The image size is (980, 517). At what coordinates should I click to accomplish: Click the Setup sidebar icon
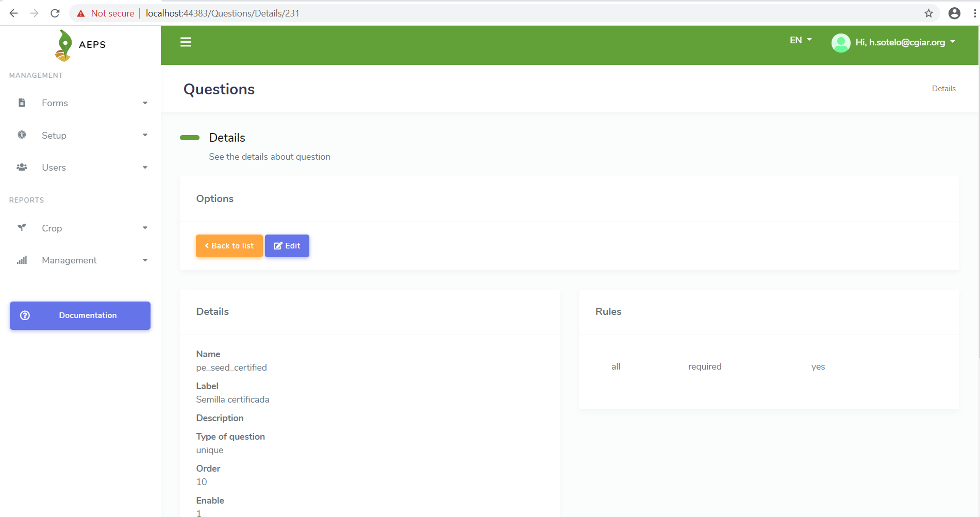click(22, 135)
